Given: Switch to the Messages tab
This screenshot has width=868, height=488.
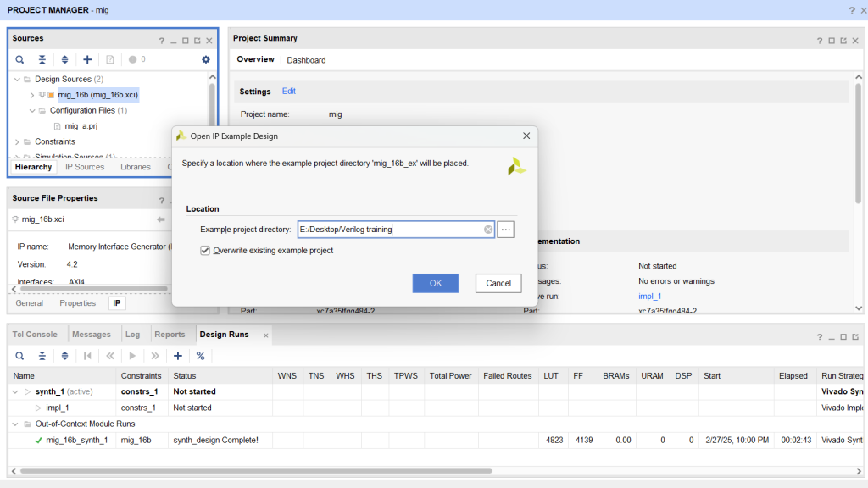Looking at the screenshot, I should click(92, 335).
